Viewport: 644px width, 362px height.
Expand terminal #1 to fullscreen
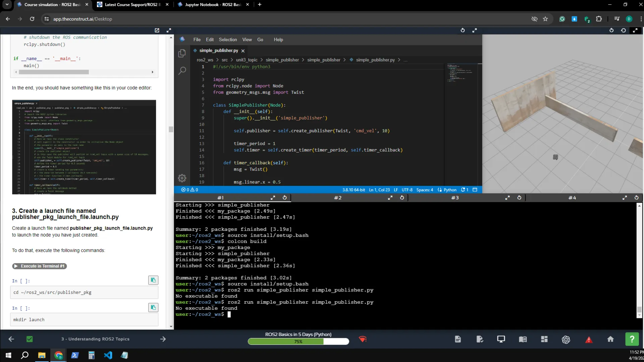click(x=273, y=198)
